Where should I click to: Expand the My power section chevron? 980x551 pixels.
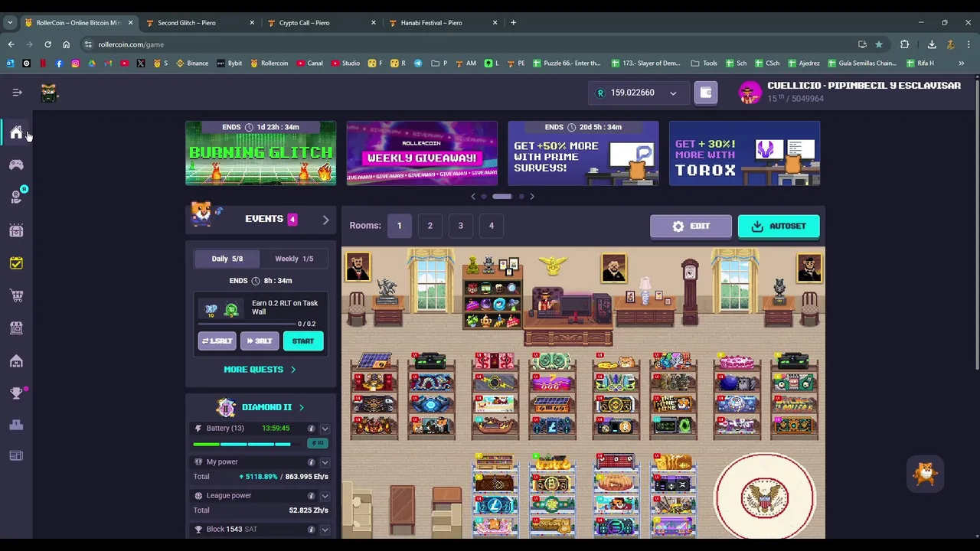[x=325, y=462]
